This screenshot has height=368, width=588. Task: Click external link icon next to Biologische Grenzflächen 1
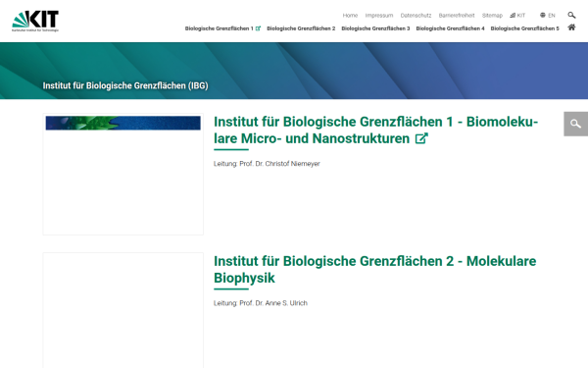click(258, 28)
